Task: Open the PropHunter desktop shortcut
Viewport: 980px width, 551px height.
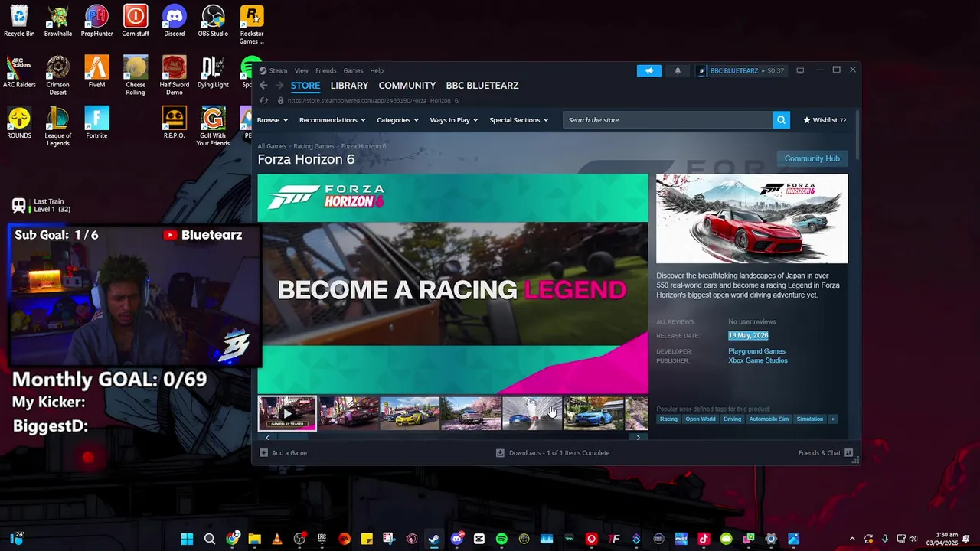Action: coord(96,21)
